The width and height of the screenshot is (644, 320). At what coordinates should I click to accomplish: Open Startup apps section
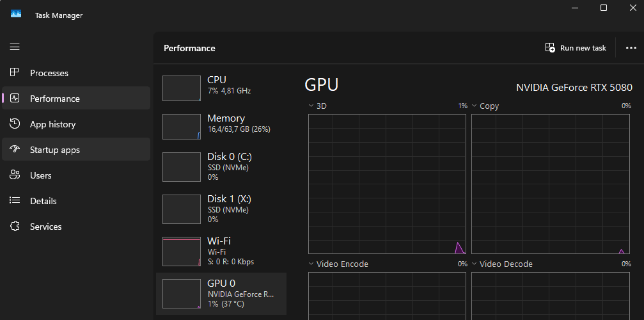(76, 150)
